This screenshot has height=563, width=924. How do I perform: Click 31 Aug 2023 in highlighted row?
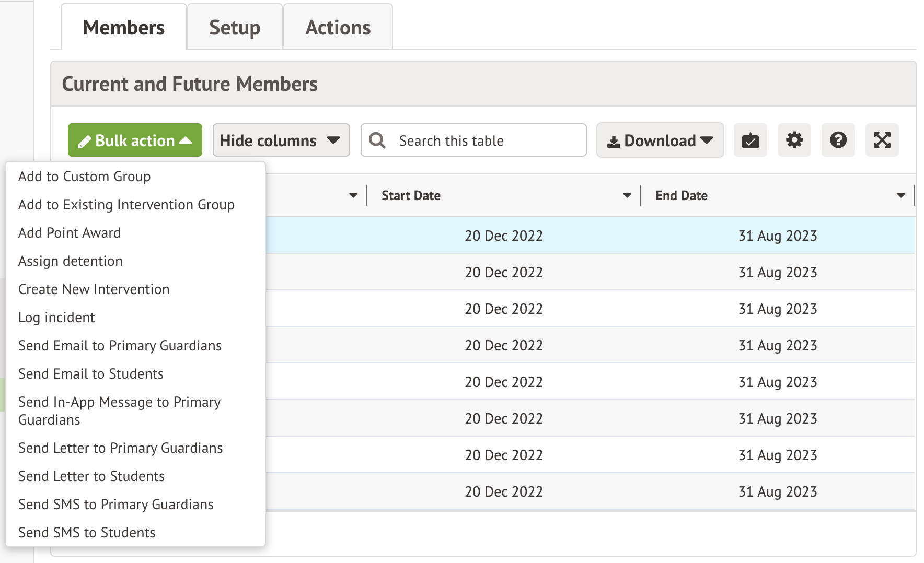pyautogui.click(x=778, y=236)
